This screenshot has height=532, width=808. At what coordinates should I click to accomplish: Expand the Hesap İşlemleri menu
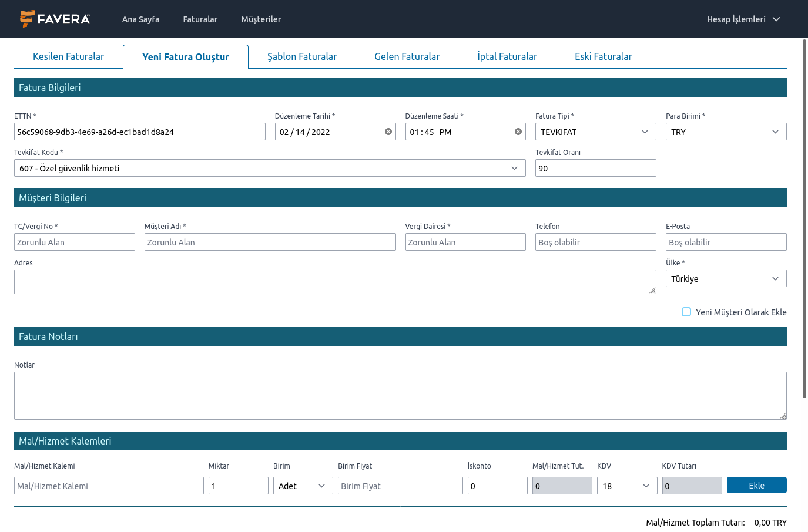[x=743, y=19]
